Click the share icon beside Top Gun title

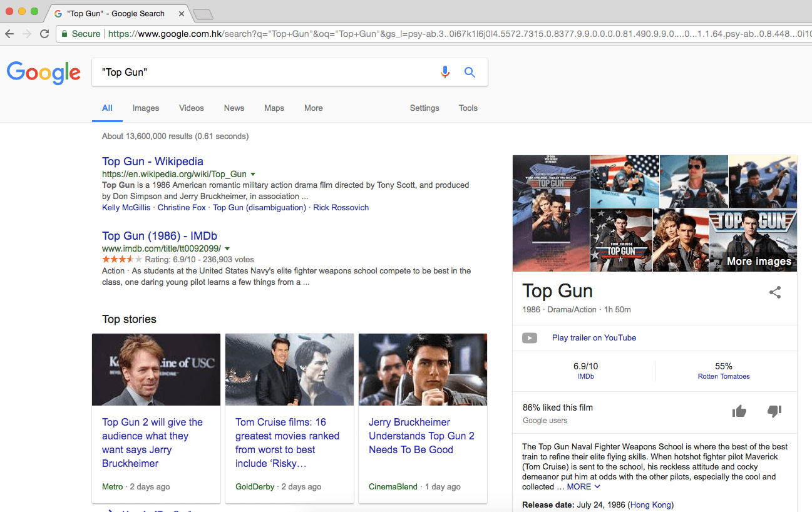[x=775, y=292]
